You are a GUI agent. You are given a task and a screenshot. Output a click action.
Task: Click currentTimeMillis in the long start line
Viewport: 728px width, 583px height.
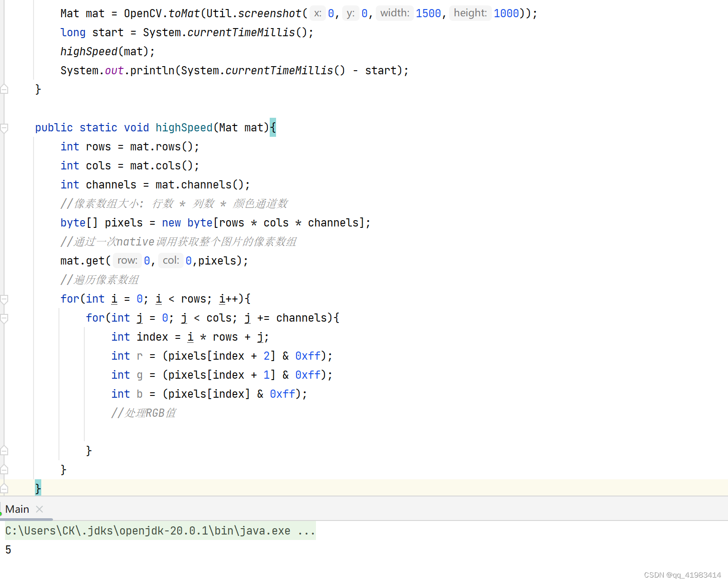coord(241,33)
